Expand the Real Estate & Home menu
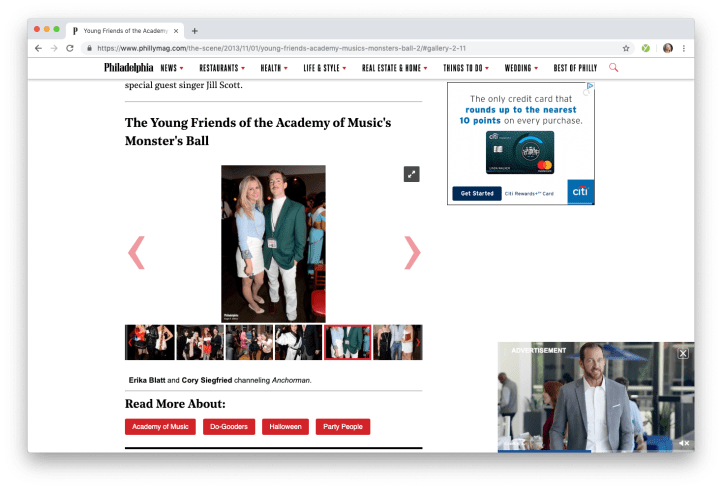 click(x=395, y=68)
